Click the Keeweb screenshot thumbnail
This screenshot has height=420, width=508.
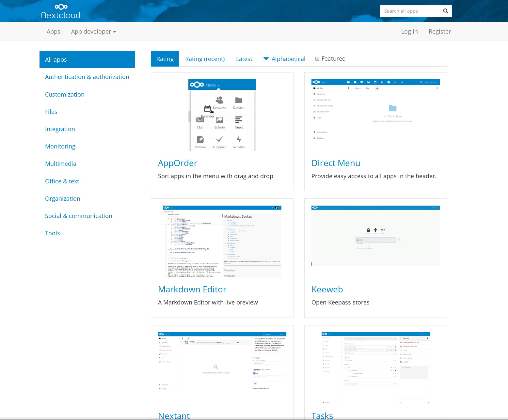point(376,236)
